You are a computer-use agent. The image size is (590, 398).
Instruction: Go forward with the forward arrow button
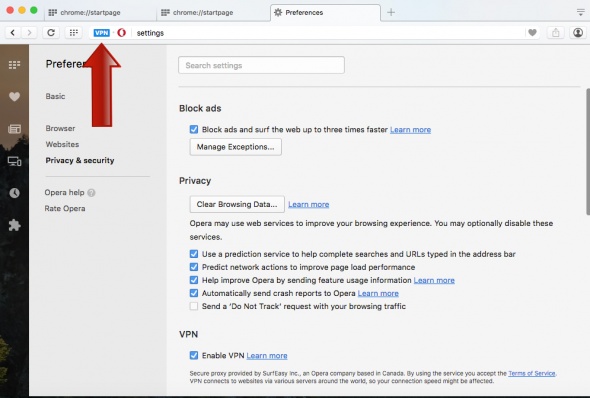29,33
